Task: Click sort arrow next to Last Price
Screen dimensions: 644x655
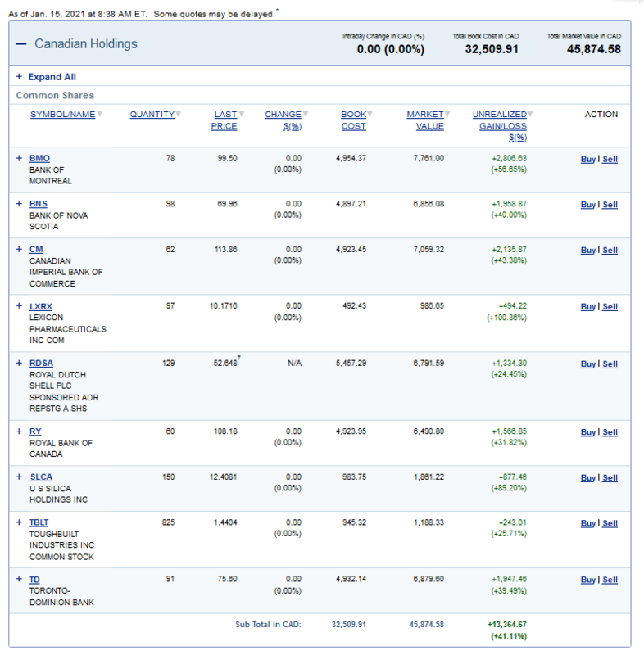Action: (241, 114)
